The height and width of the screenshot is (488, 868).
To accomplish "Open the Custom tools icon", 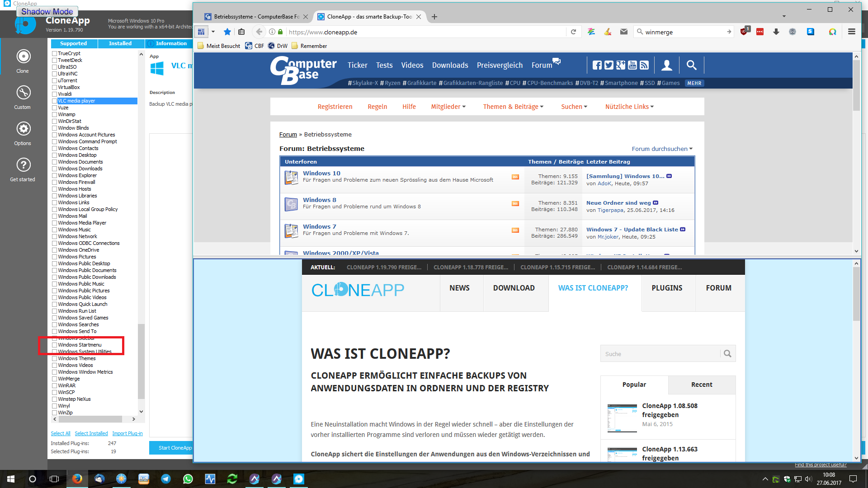I will tap(24, 93).
